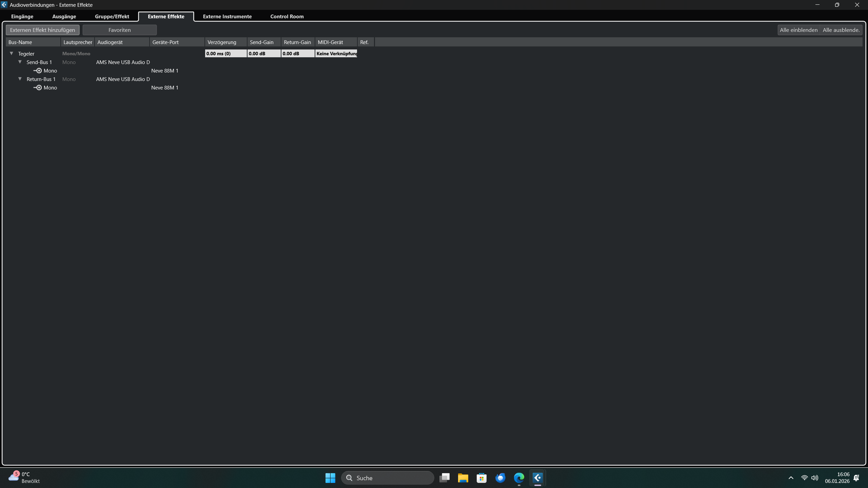Click the Windows Start button
Viewport: 868px width, 488px height.
pos(330,478)
